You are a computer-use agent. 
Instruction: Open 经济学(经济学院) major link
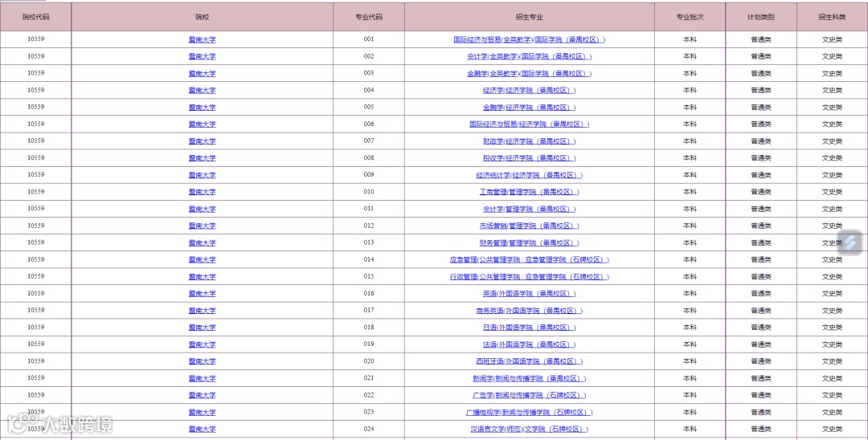529,90
